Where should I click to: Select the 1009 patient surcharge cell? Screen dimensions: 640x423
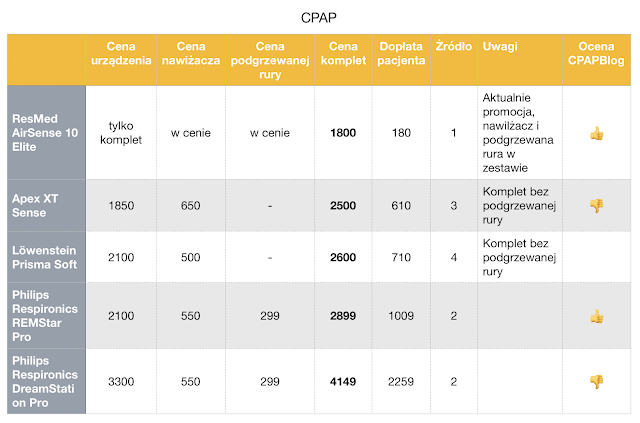[401, 316]
